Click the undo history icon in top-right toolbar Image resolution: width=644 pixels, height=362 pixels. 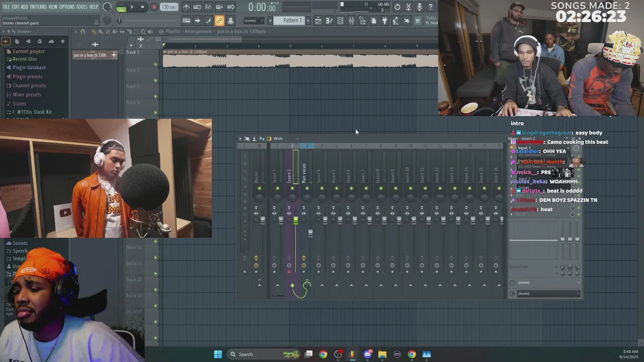coord(397,7)
